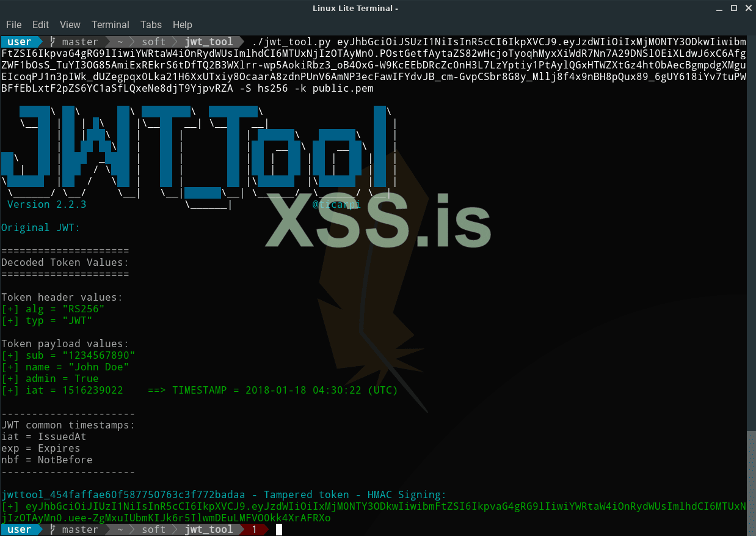Click the 'exp = Expires' line
The height and width of the screenshot is (536, 756).
point(40,448)
